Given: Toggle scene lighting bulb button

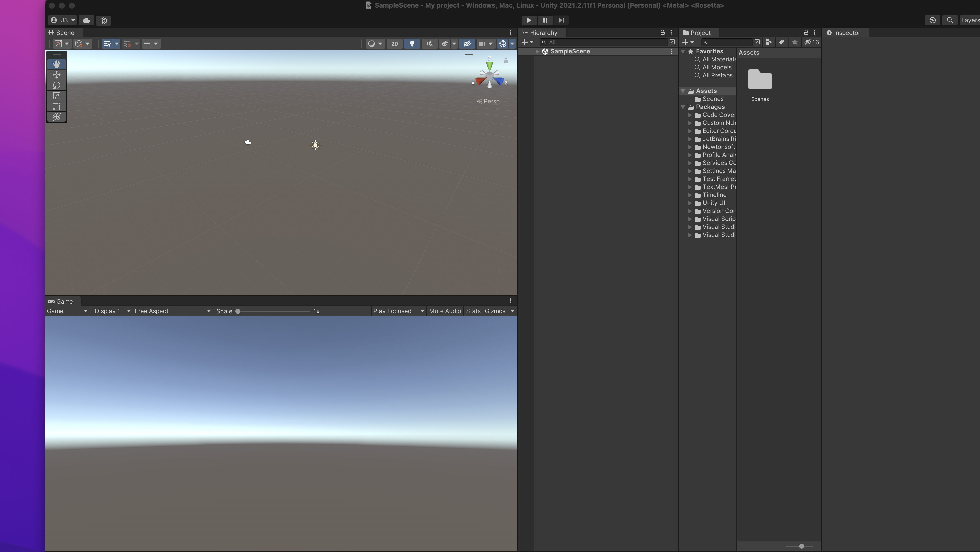Looking at the screenshot, I should [412, 43].
